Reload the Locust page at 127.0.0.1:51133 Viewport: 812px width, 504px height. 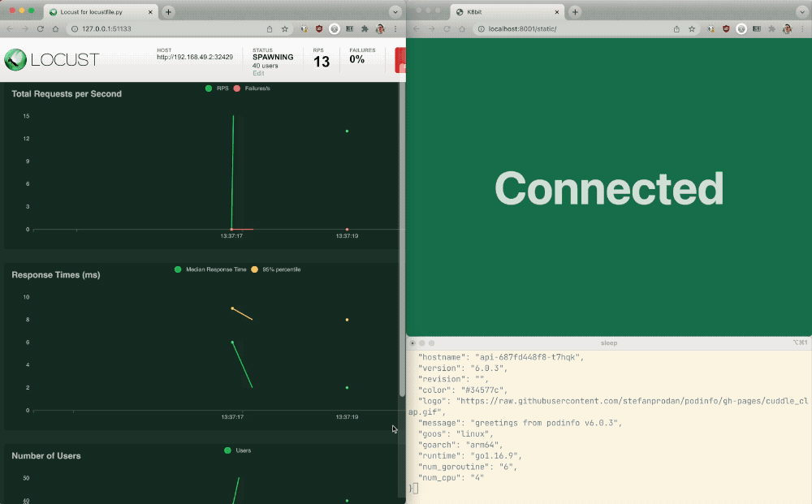[40, 28]
